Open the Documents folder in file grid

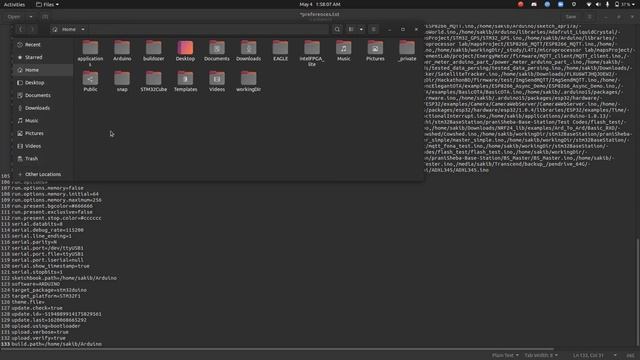pos(217,51)
